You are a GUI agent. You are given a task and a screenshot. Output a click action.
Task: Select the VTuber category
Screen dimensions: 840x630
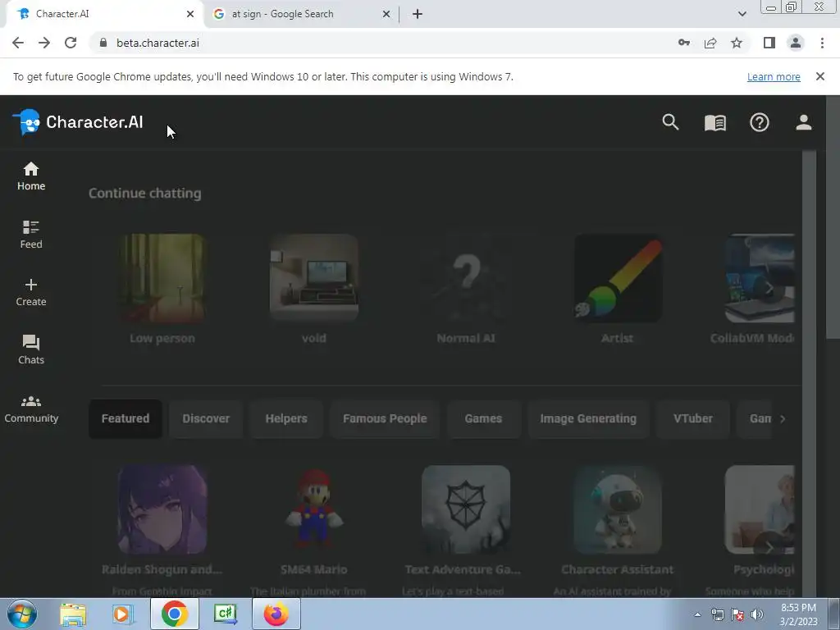pyautogui.click(x=692, y=419)
